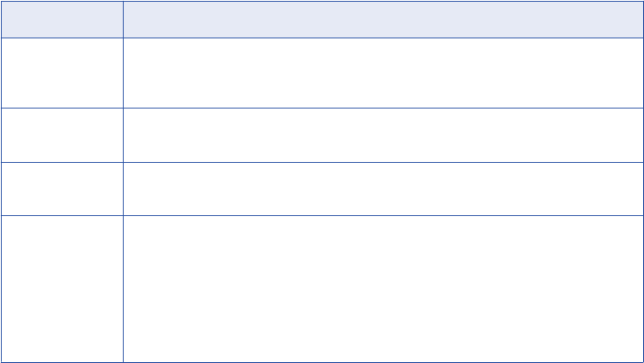
Task: Click the column divider in the first body row
Action: (123, 73)
